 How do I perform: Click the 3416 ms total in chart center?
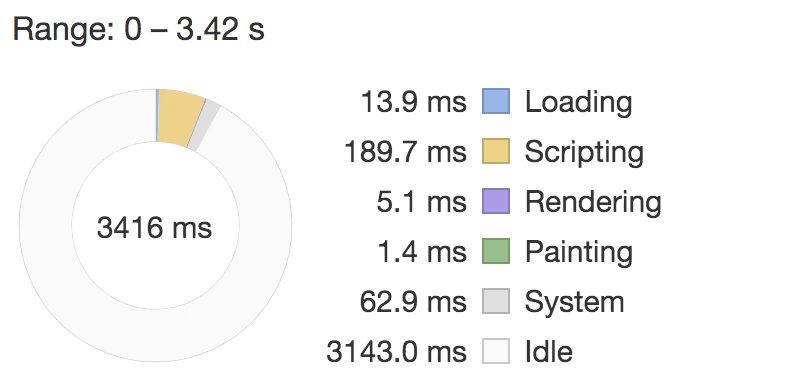[x=155, y=227]
